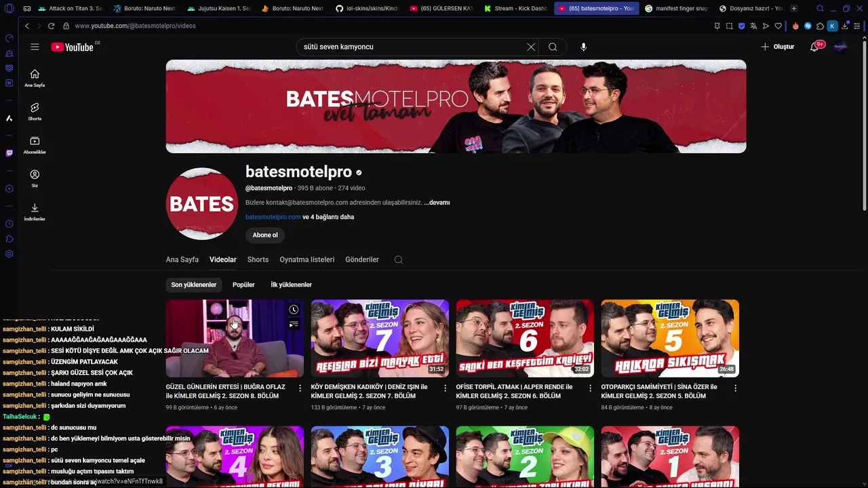Open the account avatar menu
The height and width of the screenshot is (488, 868).
pyautogui.click(x=840, y=47)
